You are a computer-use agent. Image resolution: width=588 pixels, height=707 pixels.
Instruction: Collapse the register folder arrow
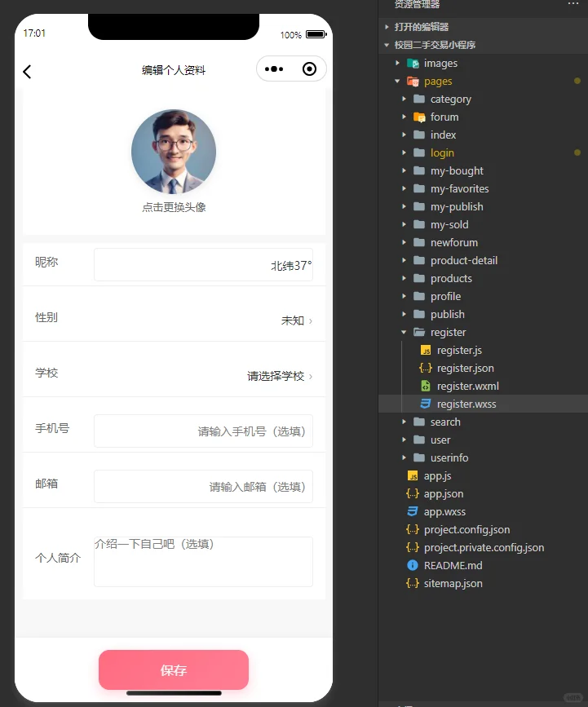click(x=404, y=333)
